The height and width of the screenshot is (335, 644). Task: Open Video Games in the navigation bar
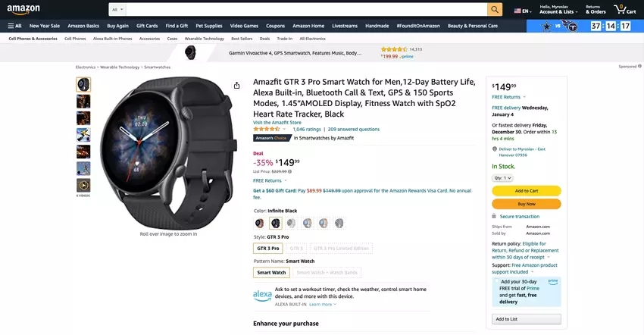[x=244, y=26]
